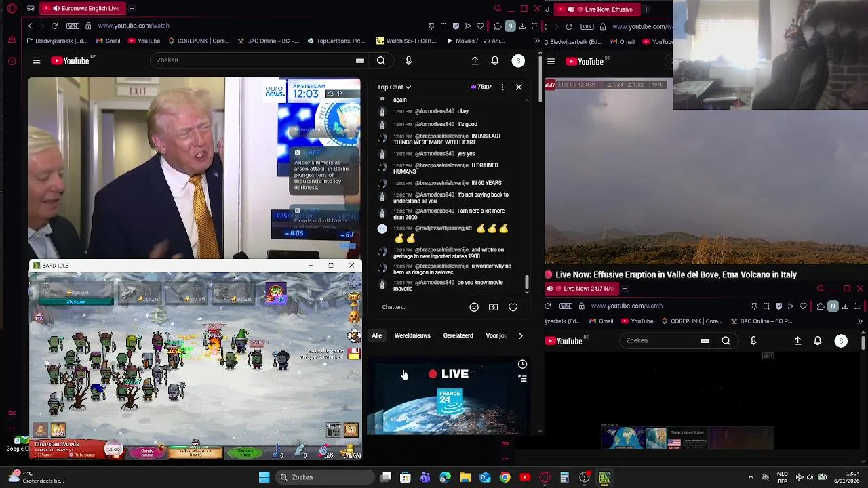The height and width of the screenshot is (488, 868).
Task: Add France 24 video to queue
Action: coord(522,378)
